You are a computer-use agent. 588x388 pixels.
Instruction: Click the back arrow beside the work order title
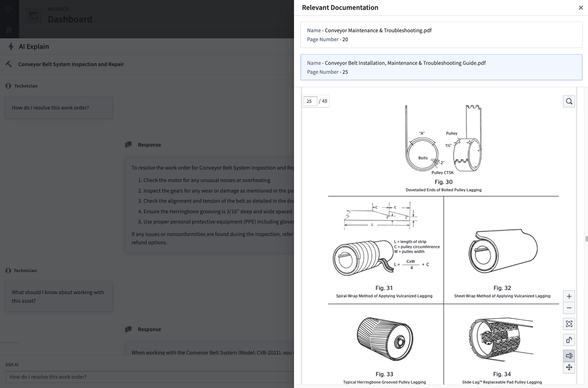[8, 64]
